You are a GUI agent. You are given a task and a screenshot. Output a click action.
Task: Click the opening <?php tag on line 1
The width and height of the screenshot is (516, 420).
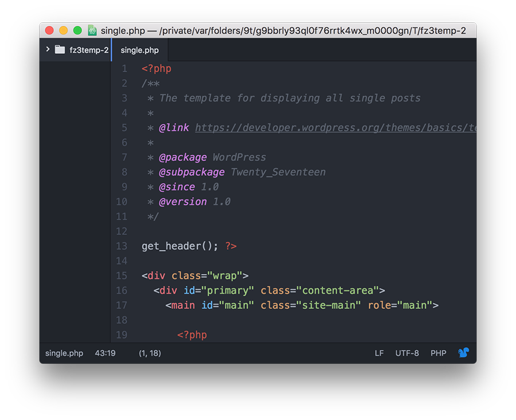pyautogui.click(x=157, y=68)
